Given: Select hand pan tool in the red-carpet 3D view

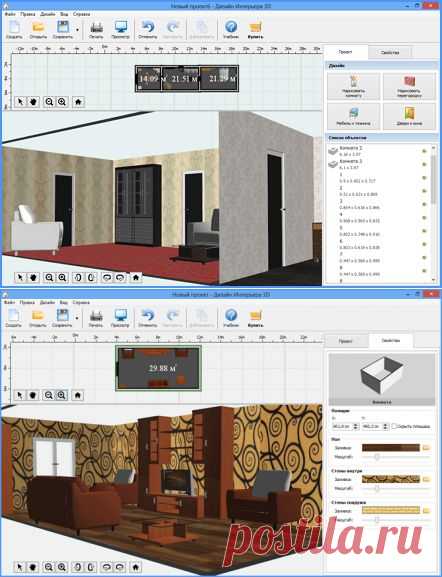Looking at the screenshot, I should tap(33, 277).
